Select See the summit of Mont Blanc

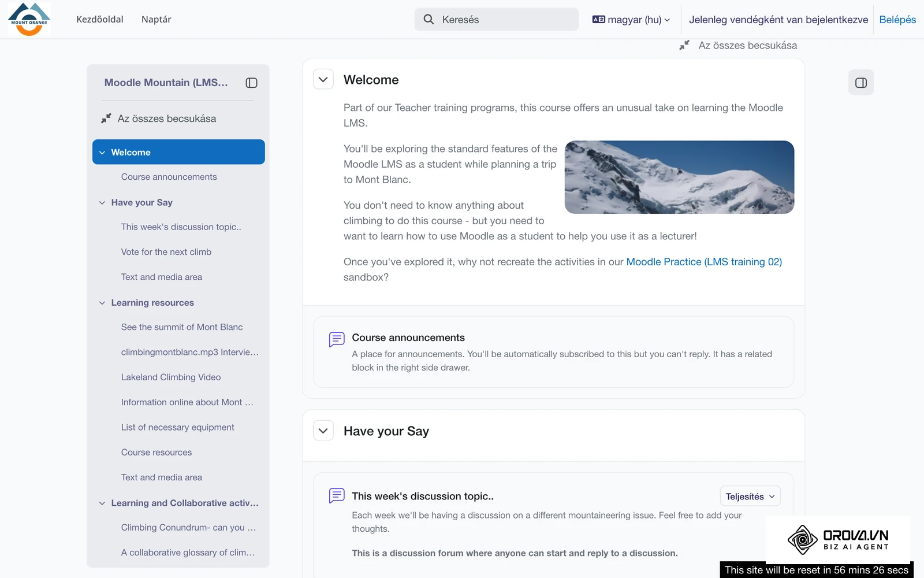coord(182,327)
